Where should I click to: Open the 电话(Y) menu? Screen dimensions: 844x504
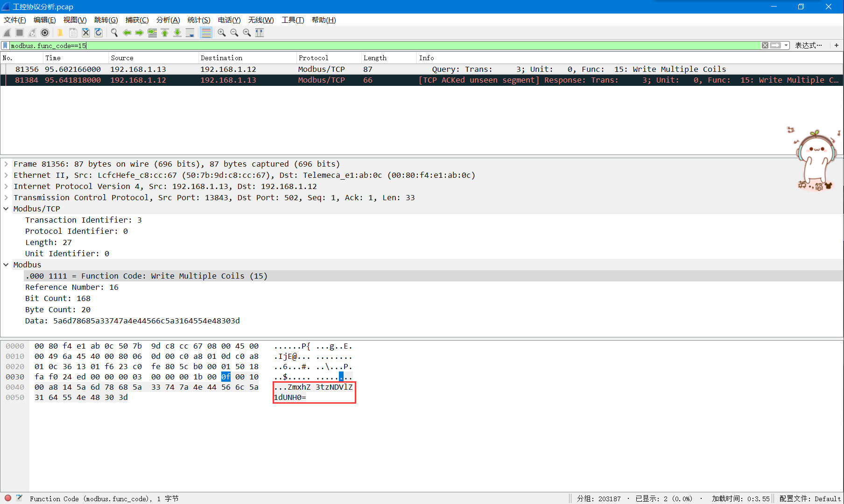pos(229,20)
